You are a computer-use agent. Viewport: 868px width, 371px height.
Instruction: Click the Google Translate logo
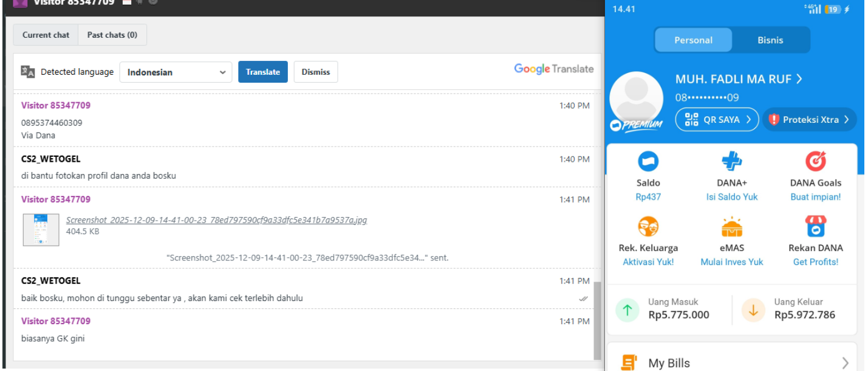click(554, 69)
